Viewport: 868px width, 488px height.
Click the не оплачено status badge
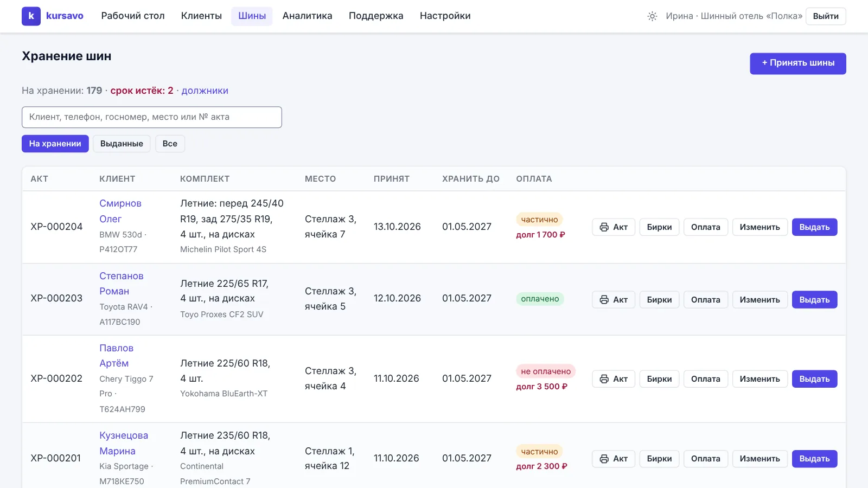click(546, 371)
